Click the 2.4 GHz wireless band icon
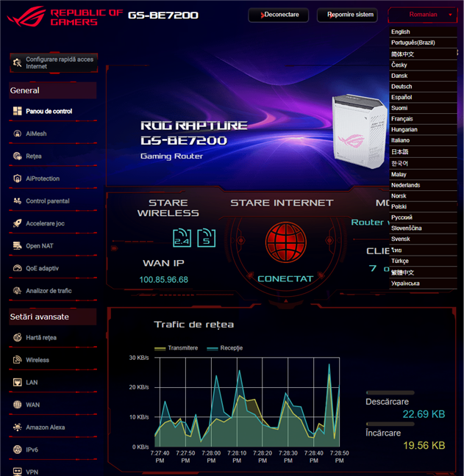 point(182,238)
